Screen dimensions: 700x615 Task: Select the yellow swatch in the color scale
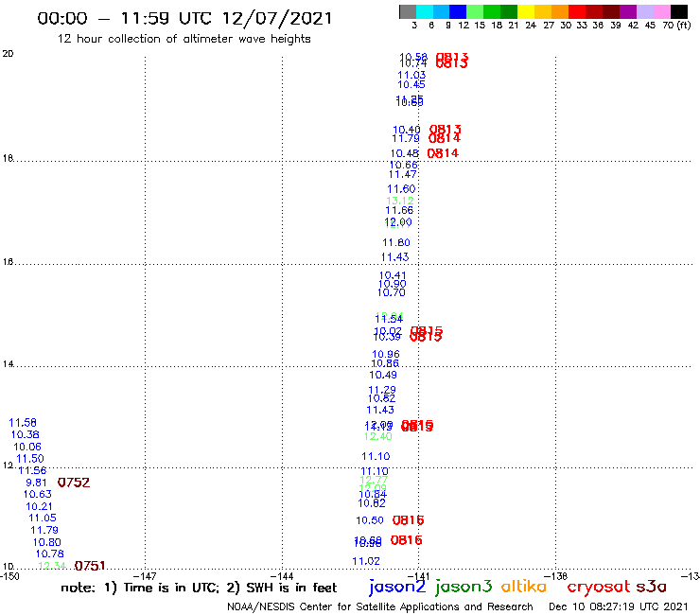pyautogui.click(x=526, y=11)
